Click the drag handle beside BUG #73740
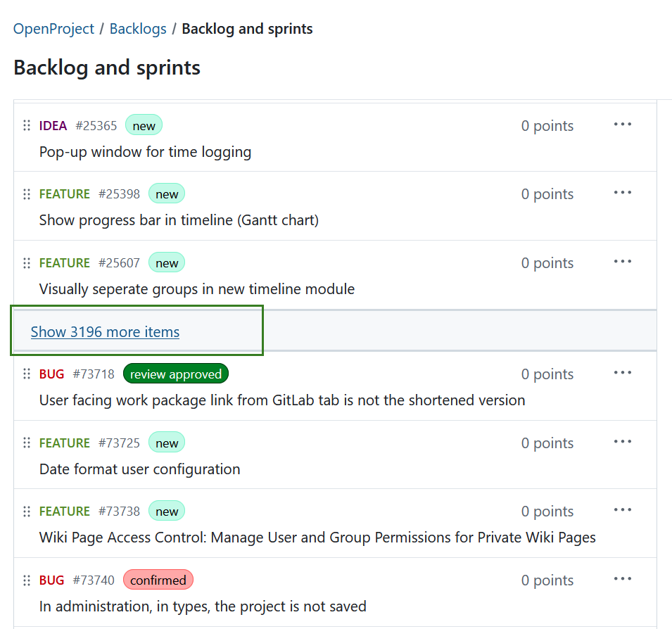The height and width of the screenshot is (629, 672). [27, 580]
